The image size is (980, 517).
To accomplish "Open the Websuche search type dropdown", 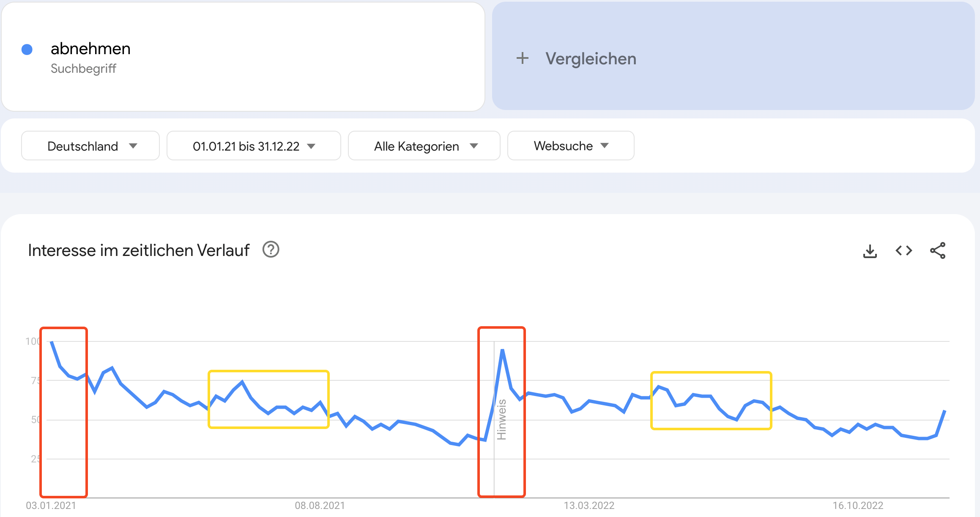I will click(571, 146).
